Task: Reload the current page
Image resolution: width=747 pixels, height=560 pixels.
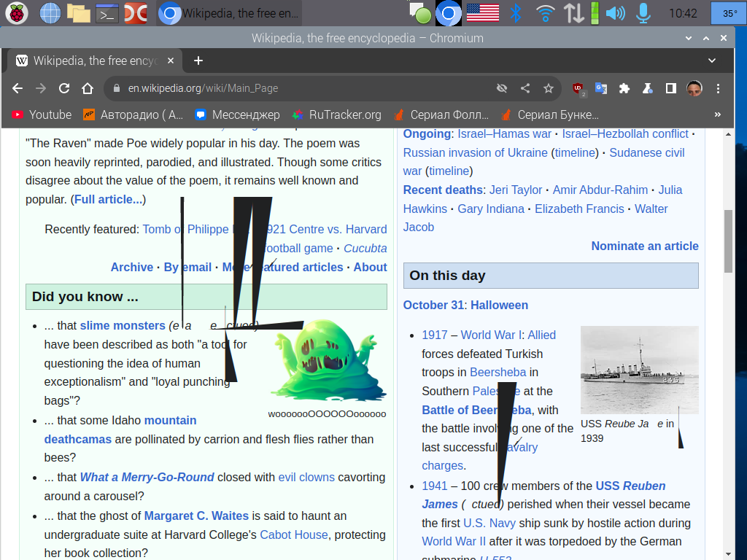Action: (x=64, y=88)
